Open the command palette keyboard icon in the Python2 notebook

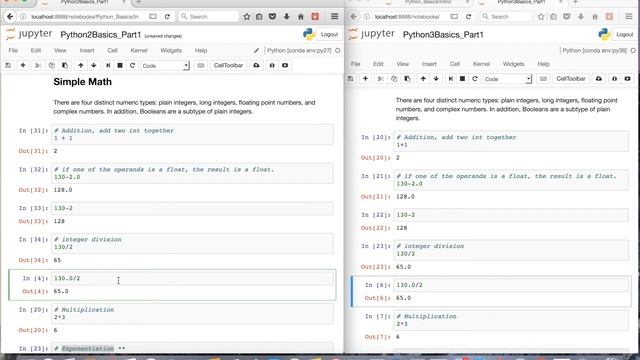[x=200, y=65]
